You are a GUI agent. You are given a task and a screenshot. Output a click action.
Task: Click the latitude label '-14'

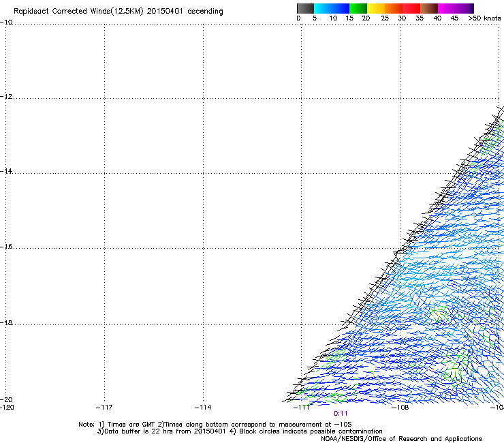pos(6,171)
